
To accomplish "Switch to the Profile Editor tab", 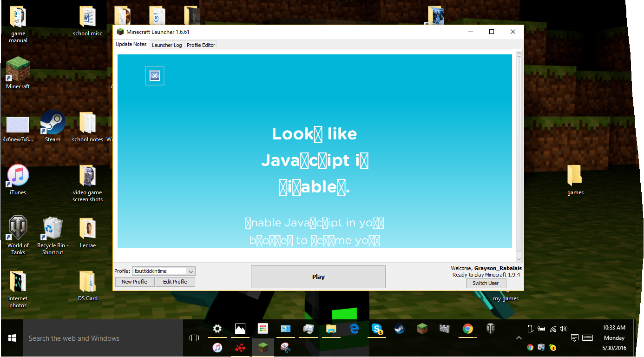I will coord(201,45).
